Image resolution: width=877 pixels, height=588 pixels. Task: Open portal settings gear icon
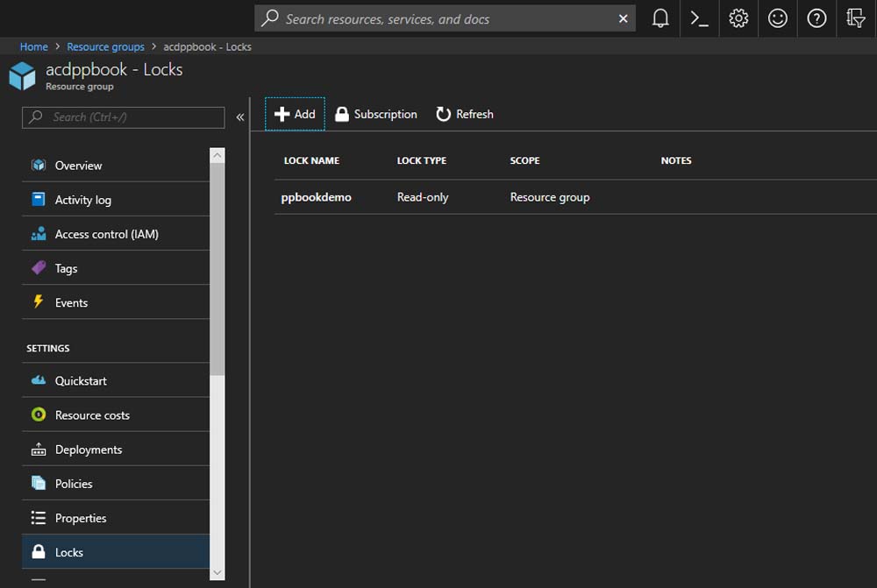coord(738,18)
